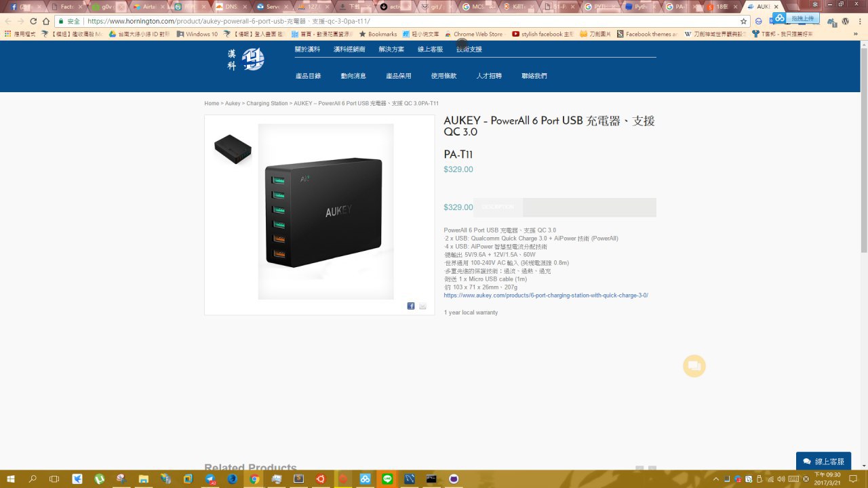868x488 pixels.
Task: Open the 使用條款 navigation item
Action: 443,76
